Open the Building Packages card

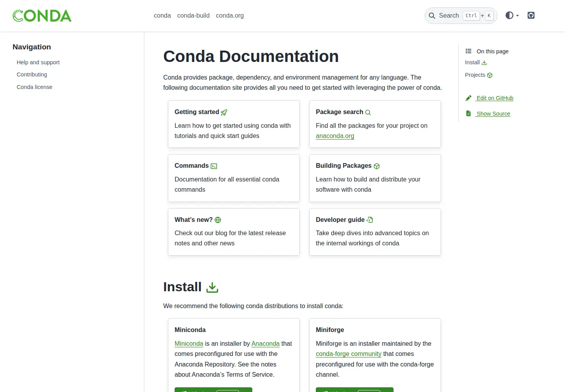click(x=375, y=178)
